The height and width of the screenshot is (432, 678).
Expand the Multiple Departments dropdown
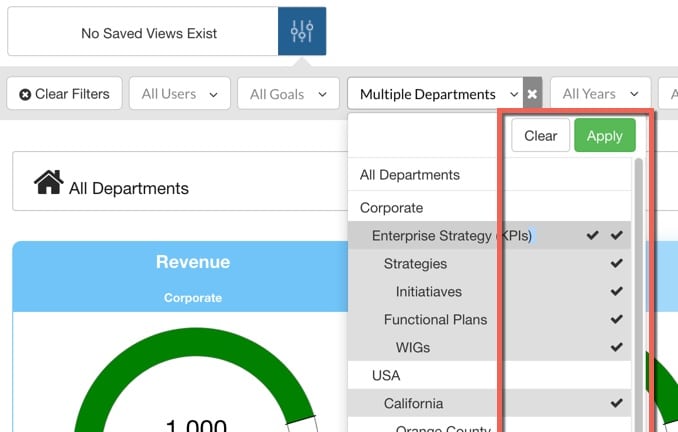[x=436, y=94]
